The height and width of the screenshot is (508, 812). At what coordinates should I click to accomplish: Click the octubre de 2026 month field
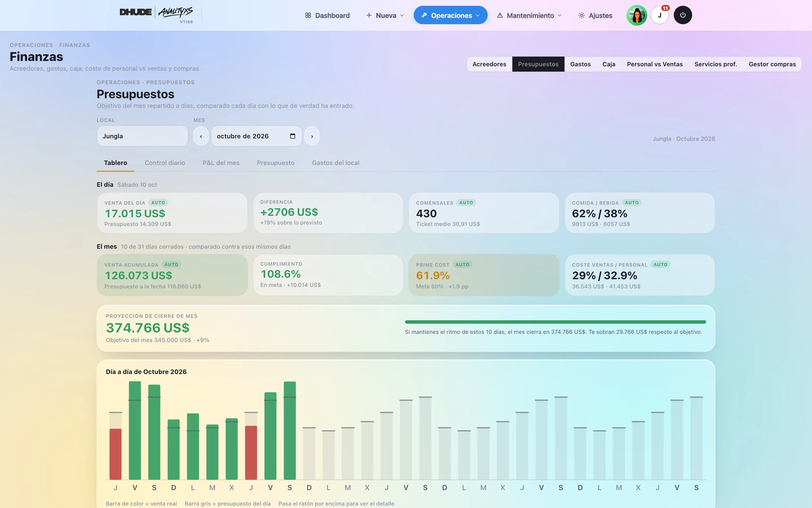[257, 136]
